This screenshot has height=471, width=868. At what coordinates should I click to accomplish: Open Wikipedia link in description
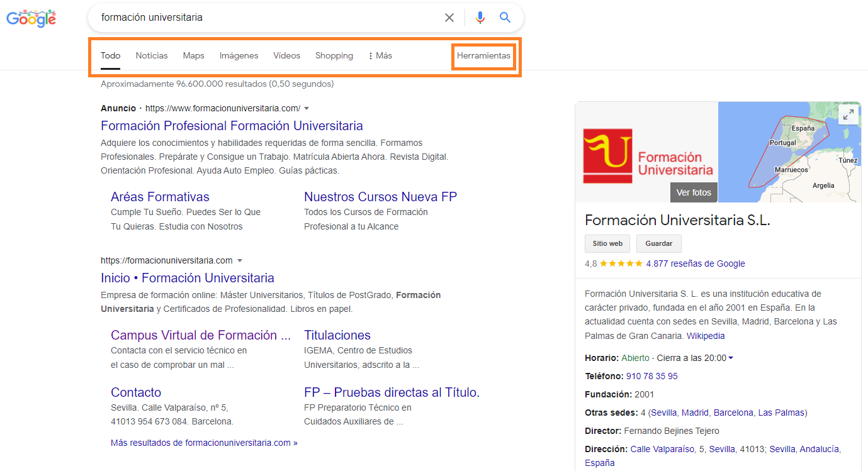[706, 336]
